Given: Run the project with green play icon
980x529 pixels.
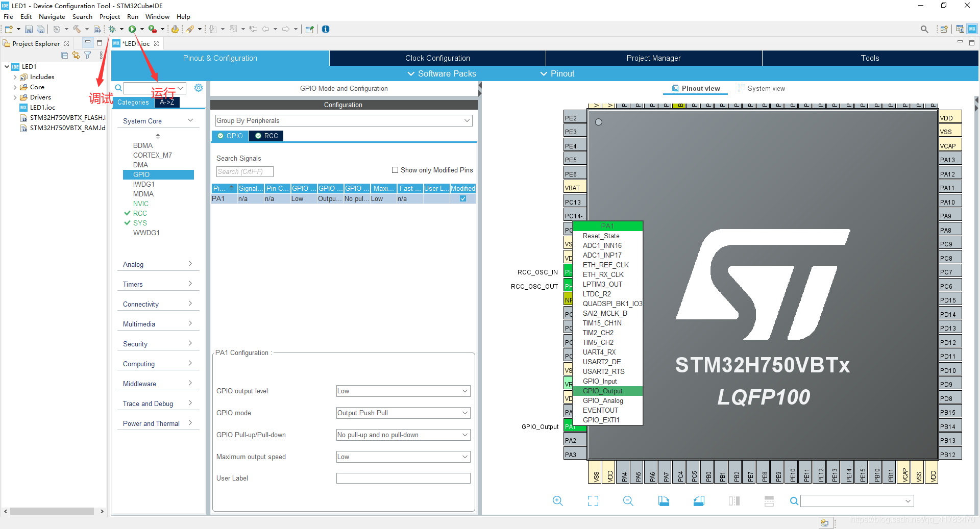Looking at the screenshot, I should 132,29.
